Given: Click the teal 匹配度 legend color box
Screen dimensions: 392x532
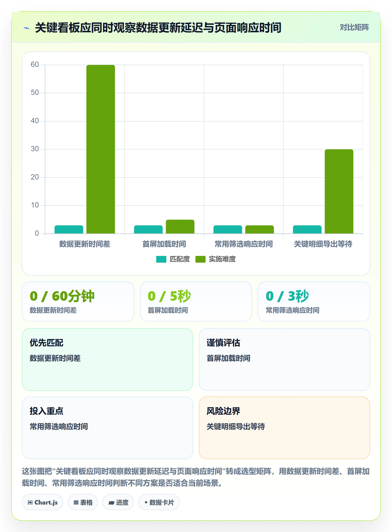Looking at the screenshot, I should click(x=161, y=259).
